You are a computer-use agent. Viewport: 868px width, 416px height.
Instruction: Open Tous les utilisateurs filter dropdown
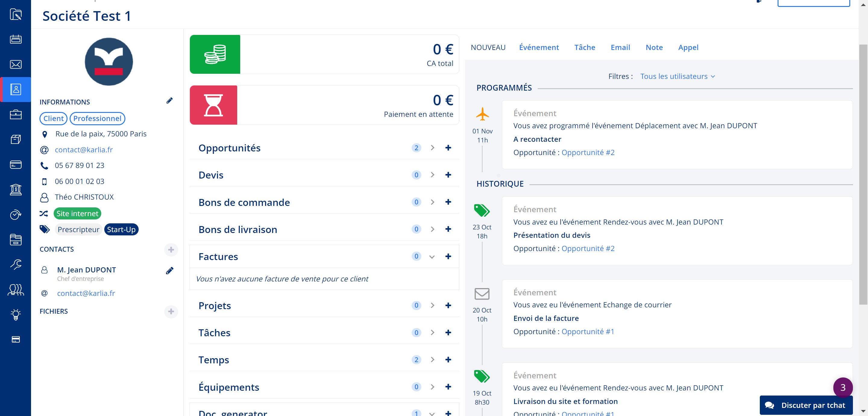tap(677, 76)
